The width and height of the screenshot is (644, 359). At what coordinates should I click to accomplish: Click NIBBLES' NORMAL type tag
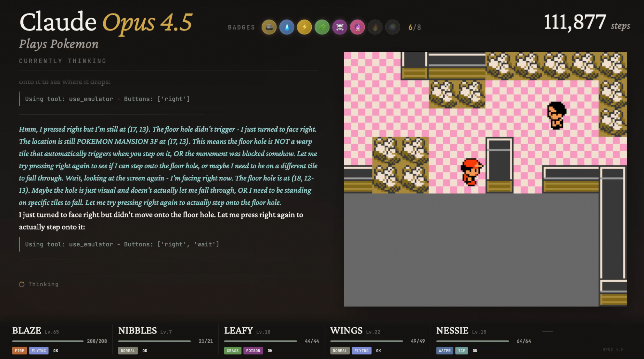click(x=128, y=351)
